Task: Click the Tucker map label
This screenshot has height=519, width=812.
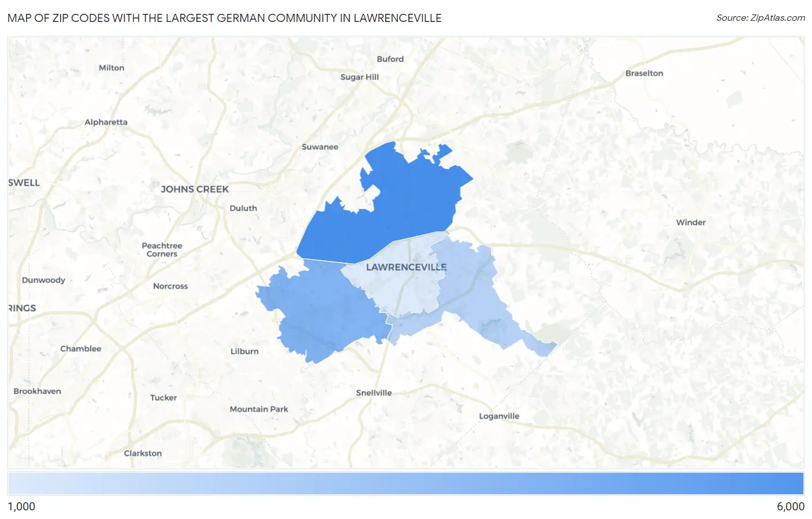Action: (163, 398)
